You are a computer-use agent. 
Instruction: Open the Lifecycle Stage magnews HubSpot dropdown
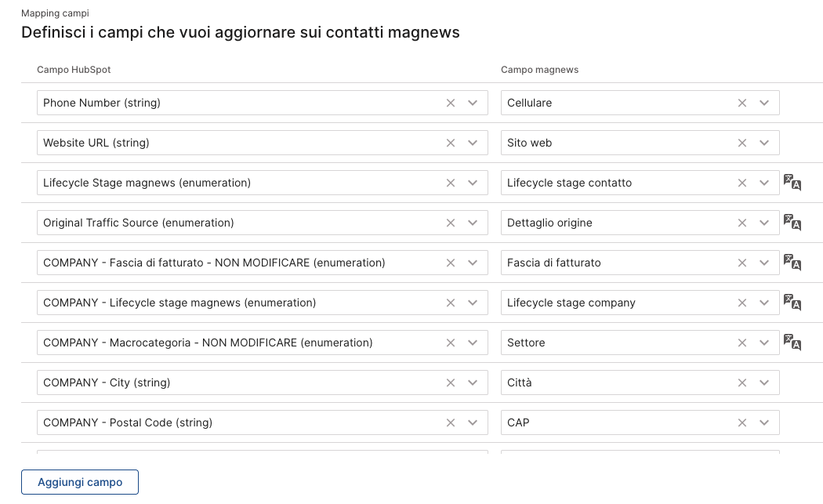pyautogui.click(x=473, y=183)
